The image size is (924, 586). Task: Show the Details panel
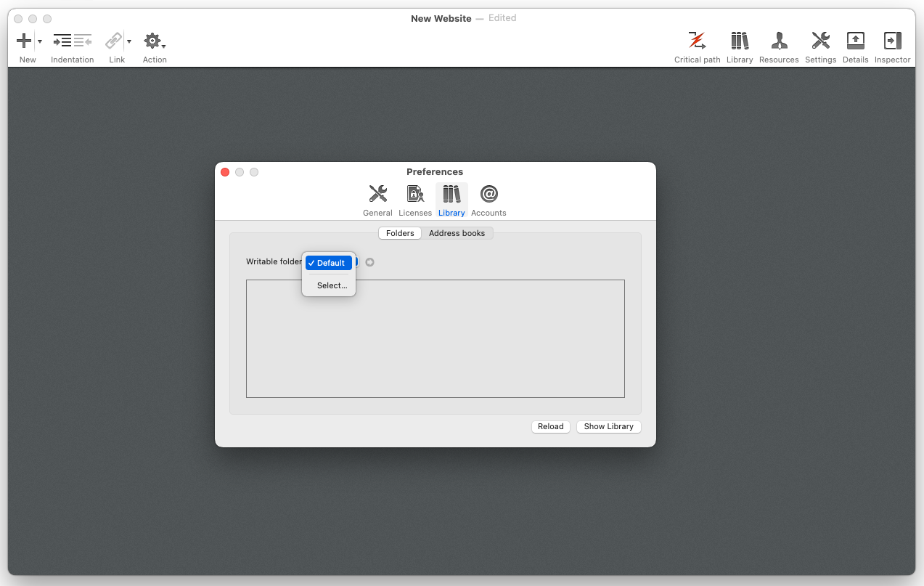855,41
